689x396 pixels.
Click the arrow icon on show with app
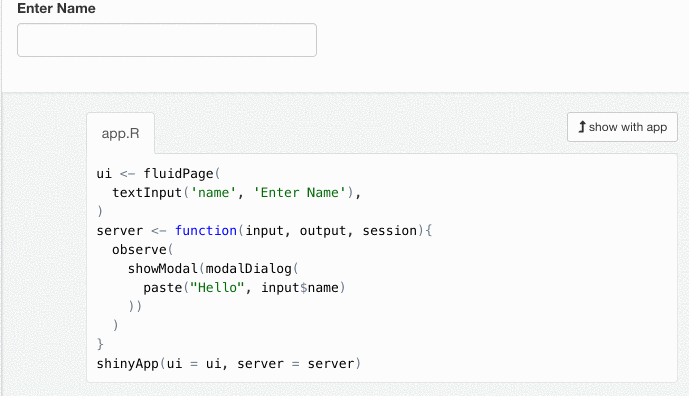tap(582, 127)
